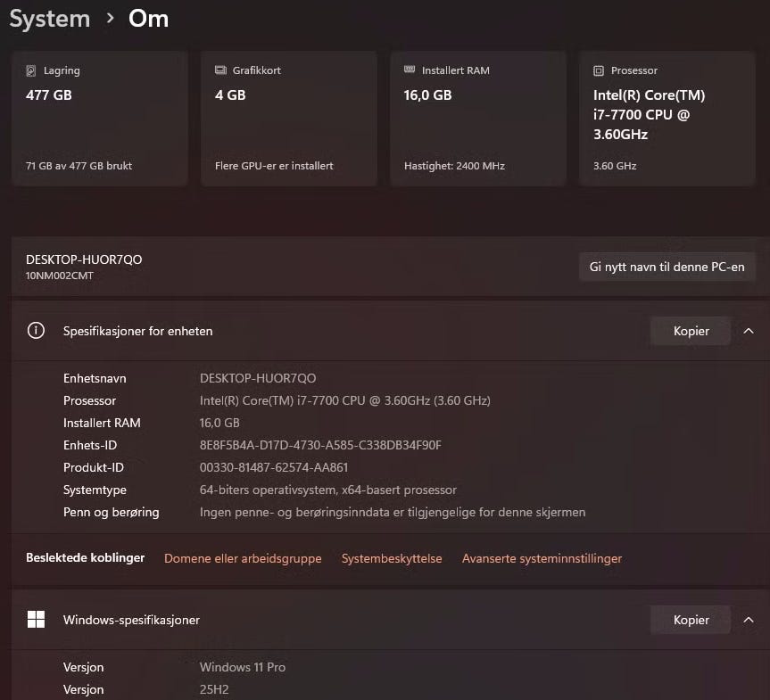Click the Enhets-ID label
The image size is (770, 700).
[x=90, y=445]
